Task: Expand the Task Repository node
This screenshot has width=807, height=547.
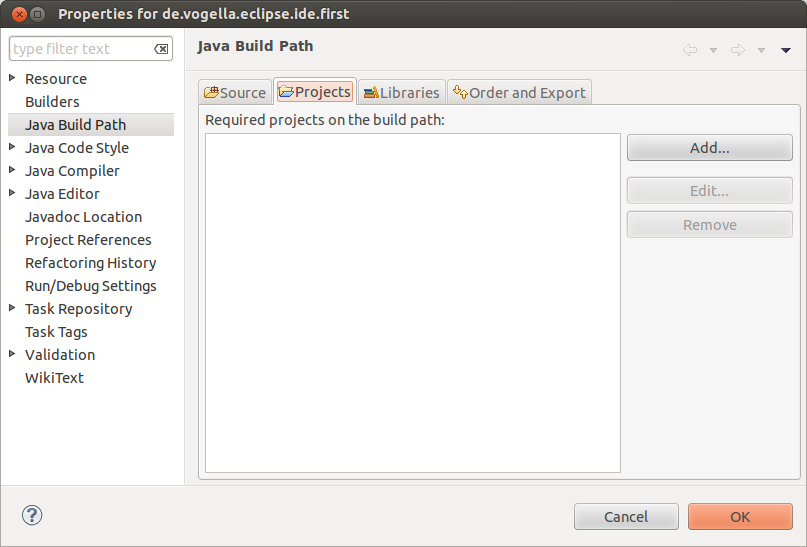Action: (12, 308)
